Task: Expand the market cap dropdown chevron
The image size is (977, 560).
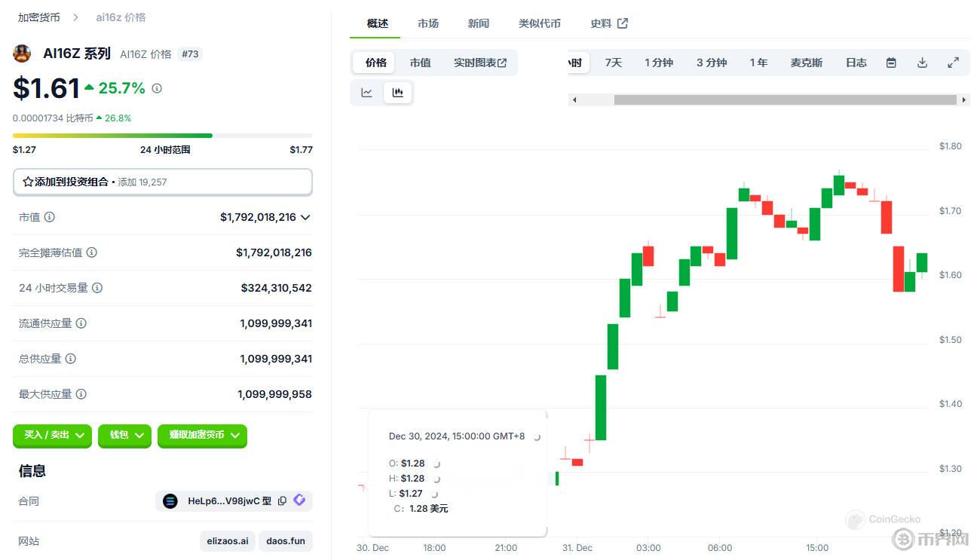Action: [x=305, y=217]
